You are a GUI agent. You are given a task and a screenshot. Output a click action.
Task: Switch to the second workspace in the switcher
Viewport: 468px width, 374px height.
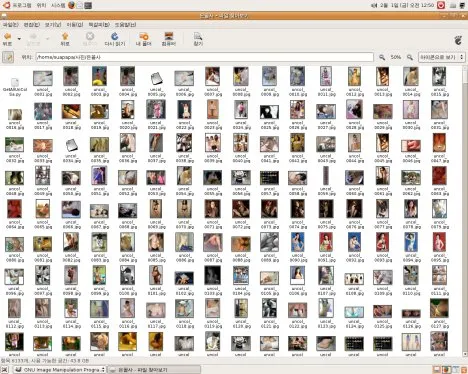coord(446,369)
